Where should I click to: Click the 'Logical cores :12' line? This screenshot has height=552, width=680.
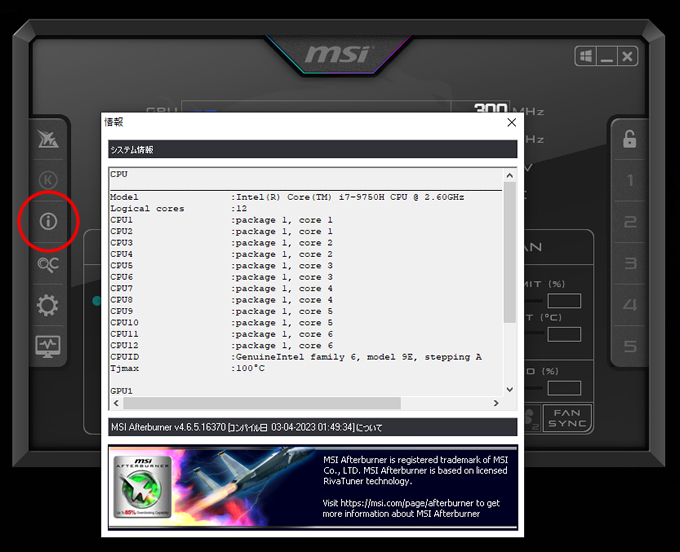coord(178,209)
